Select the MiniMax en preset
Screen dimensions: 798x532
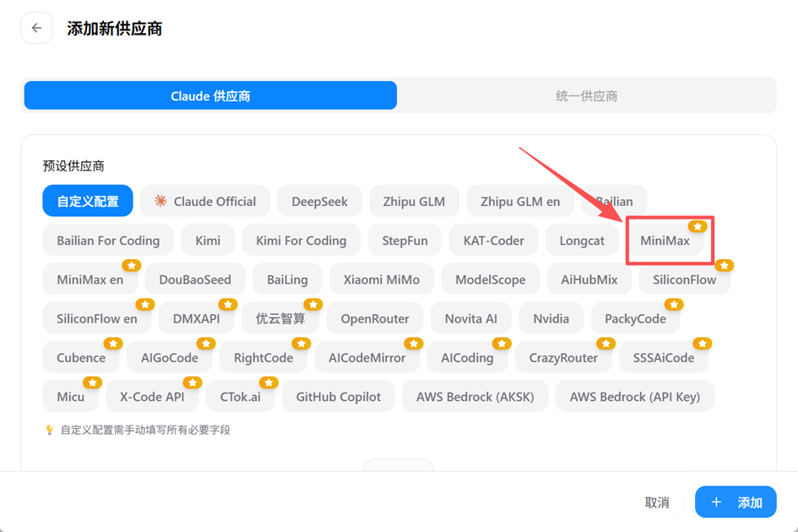(x=90, y=280)
